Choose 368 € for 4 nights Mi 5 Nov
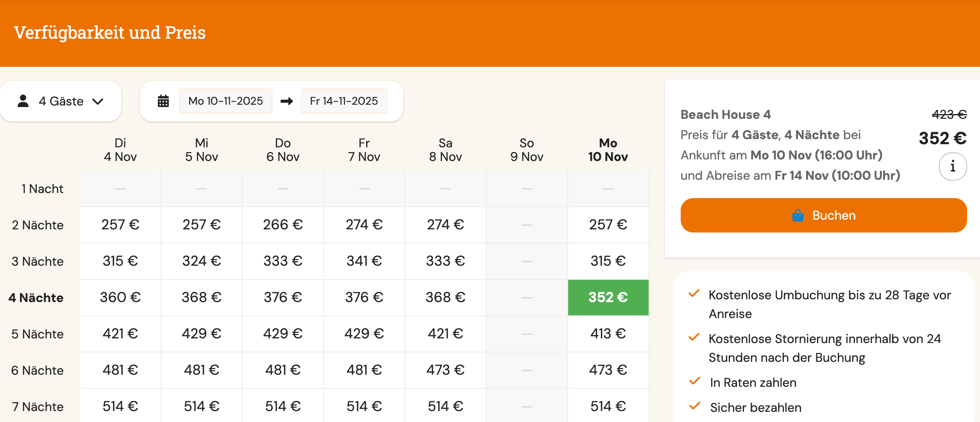Viewport: 980px width, 422px height. (x=202, y=297)
